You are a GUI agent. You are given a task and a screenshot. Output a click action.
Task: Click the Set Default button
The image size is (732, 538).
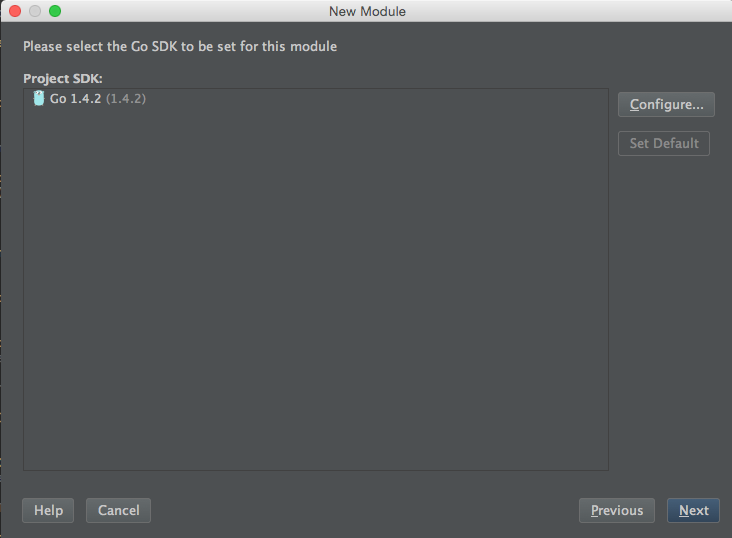click(664, 143)
